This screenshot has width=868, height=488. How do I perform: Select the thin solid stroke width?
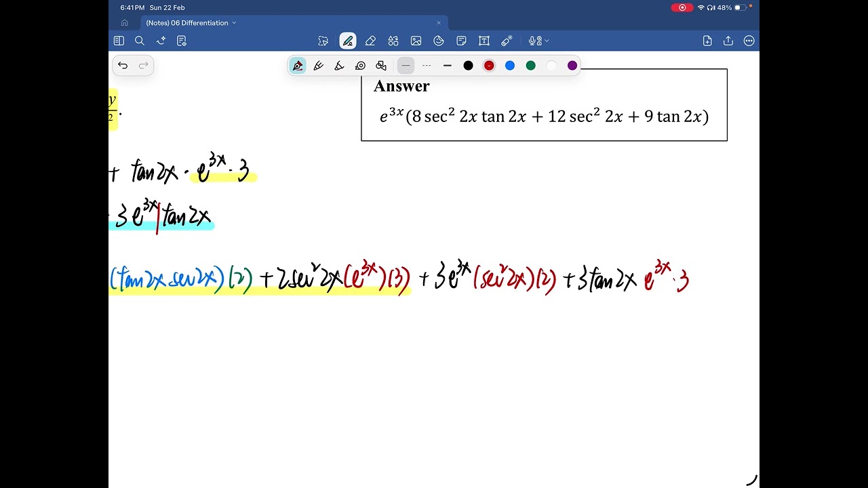pyautogui.click(x=406, y=66)
